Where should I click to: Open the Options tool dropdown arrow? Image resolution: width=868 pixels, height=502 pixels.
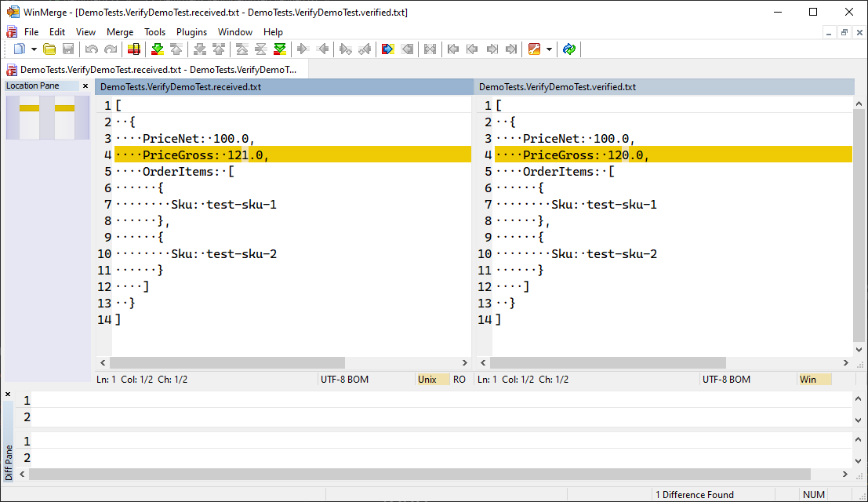click(549, 49)
